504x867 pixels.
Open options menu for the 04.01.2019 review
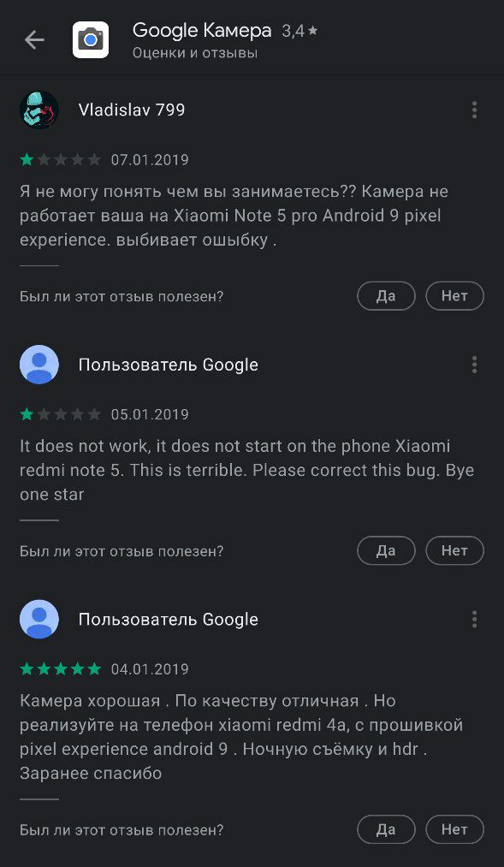pos(474,620)
